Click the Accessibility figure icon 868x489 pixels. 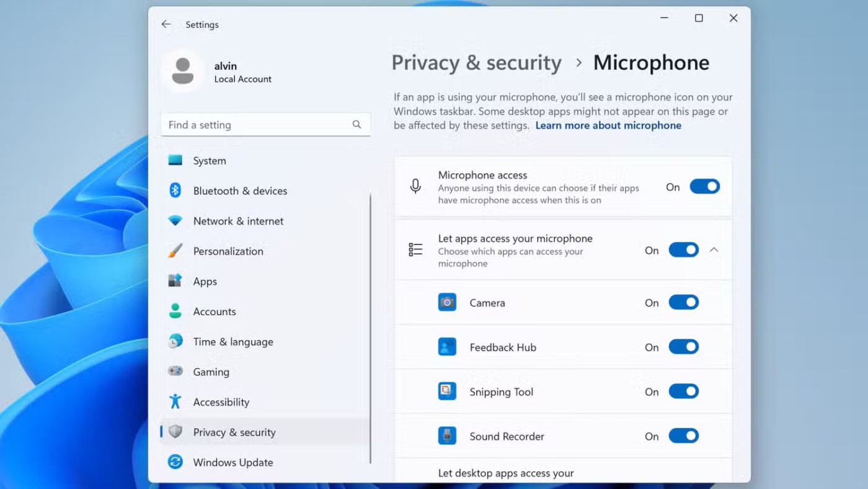[x=175, y=402]
